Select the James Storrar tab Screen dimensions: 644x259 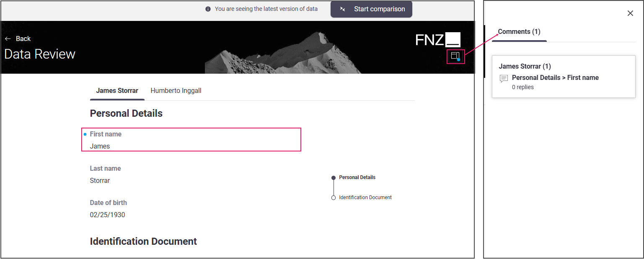click(x=117, y=90)
